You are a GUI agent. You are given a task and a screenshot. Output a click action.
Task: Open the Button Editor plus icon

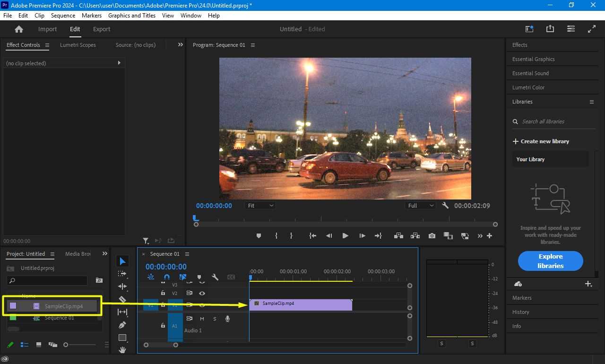coord(489,235)
